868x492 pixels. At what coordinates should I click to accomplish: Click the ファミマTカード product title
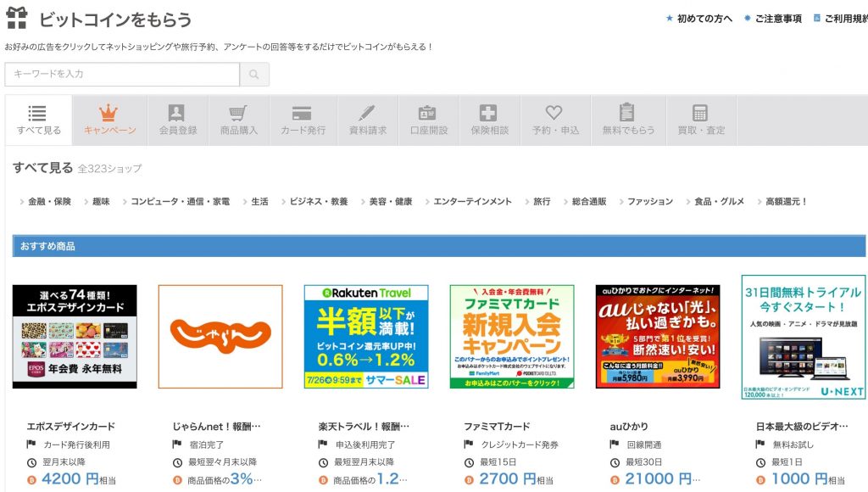click(497, 427)
